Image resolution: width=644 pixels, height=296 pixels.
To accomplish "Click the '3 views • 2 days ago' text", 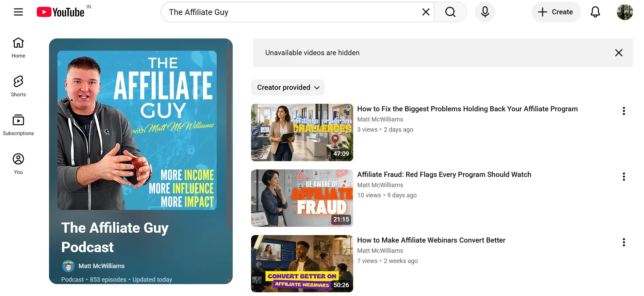I will tap(385, 130).
